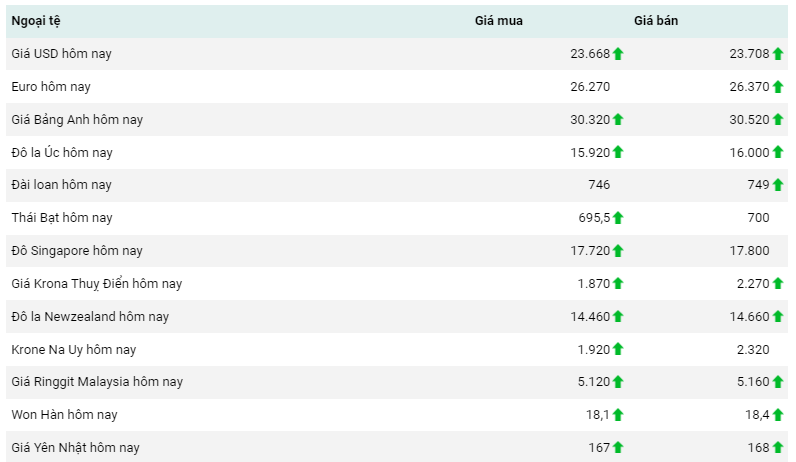This screenshot has height=462, width=796.
Task: Click up arrow beside British Pound buy price 30.320
Action: coord(618,120)
